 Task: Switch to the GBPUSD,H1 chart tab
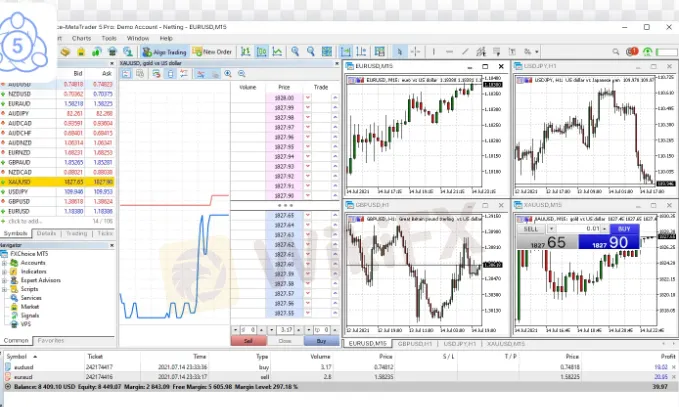[415, 344]
